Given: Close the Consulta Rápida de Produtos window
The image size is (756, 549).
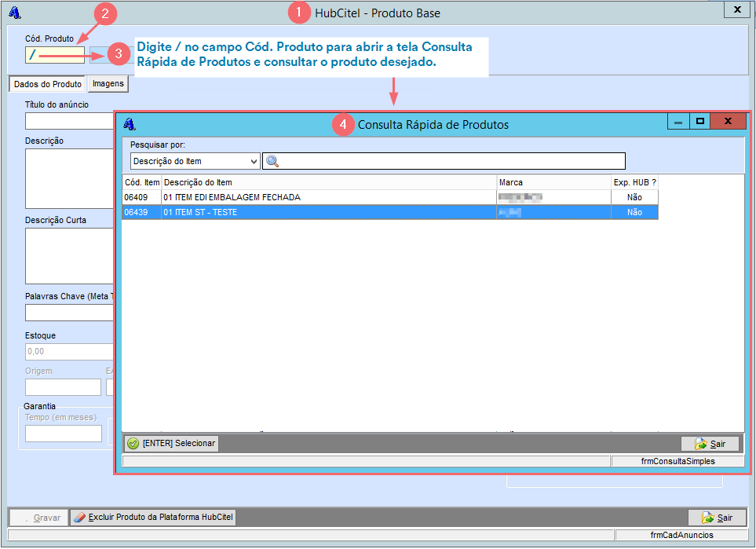Looking at the screenshot, I should 728,122.
